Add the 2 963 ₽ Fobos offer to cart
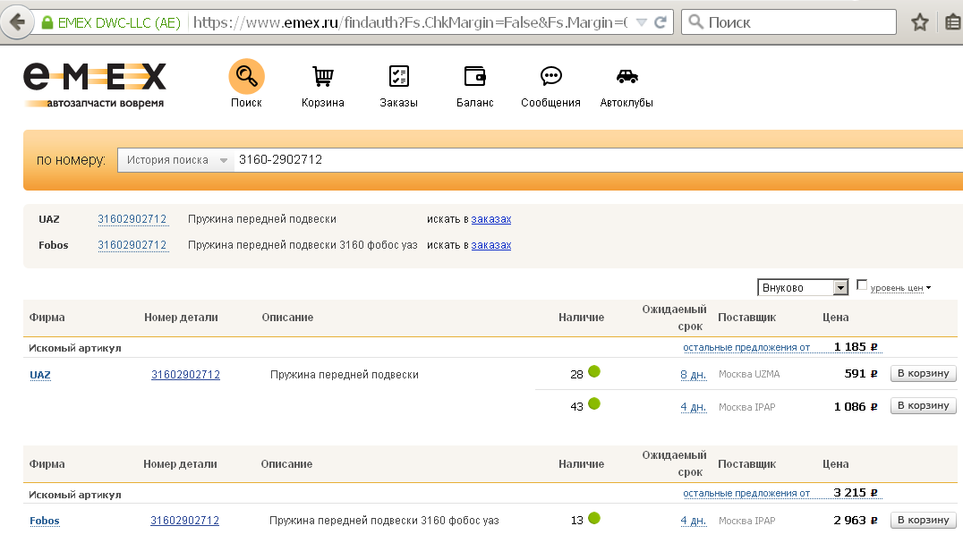 coord(923,520)
